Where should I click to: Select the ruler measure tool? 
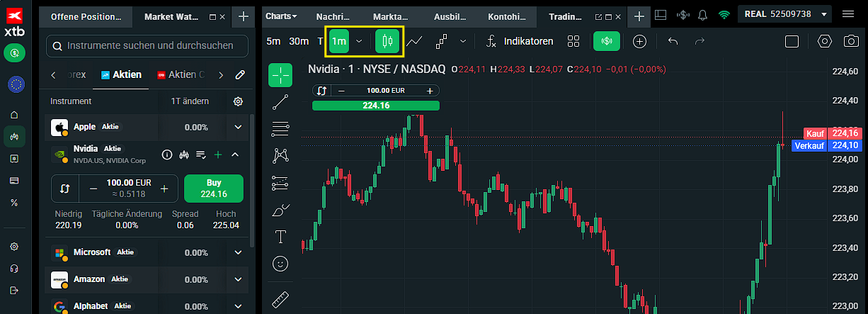pos(280,298)
